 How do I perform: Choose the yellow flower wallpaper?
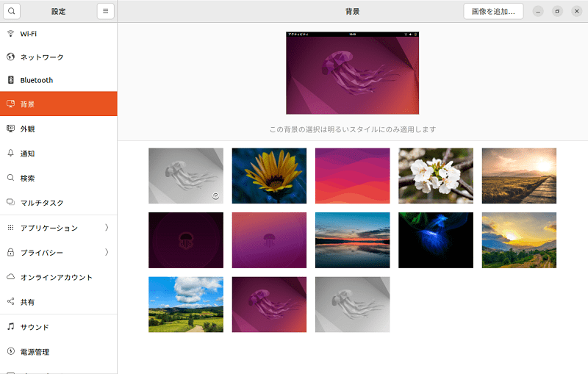[x=269, y=176]
